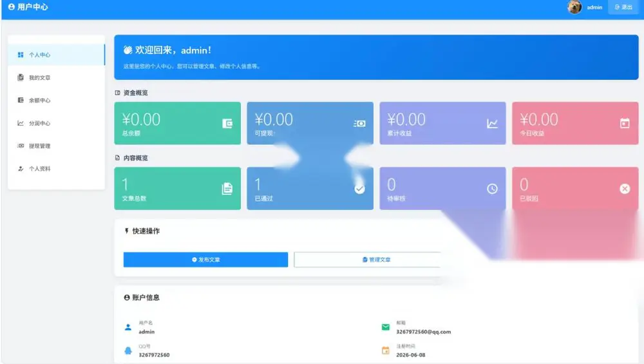Click the wallet icon on 总余额 card
Screen dimensions: 644x364
coord(227,123)
